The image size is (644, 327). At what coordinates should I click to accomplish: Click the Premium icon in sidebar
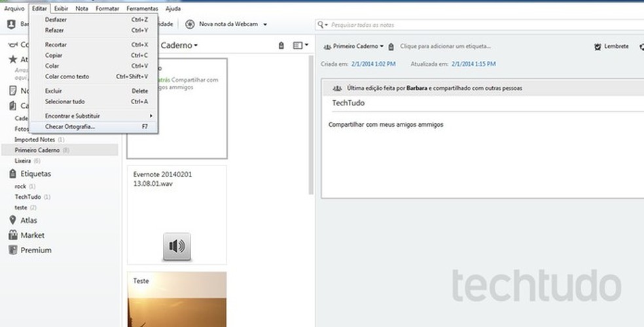pyautogui.click(x=13, y=250)
